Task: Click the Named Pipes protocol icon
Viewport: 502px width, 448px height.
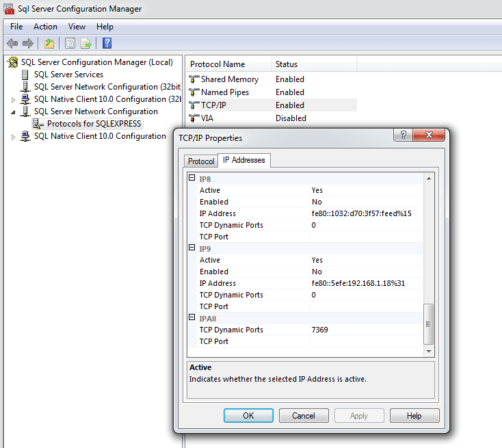Action: click(x=194, y=92)
